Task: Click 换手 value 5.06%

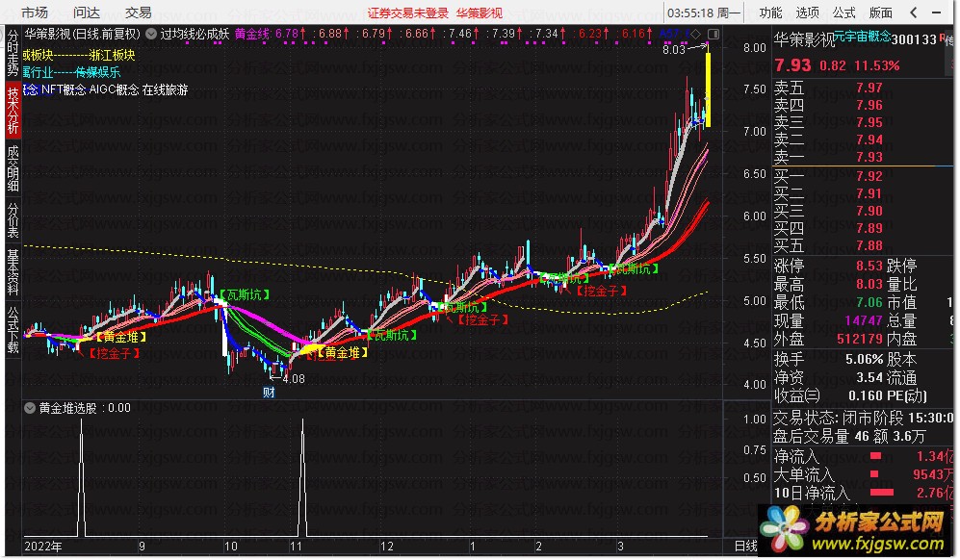Action: (865, 360)
